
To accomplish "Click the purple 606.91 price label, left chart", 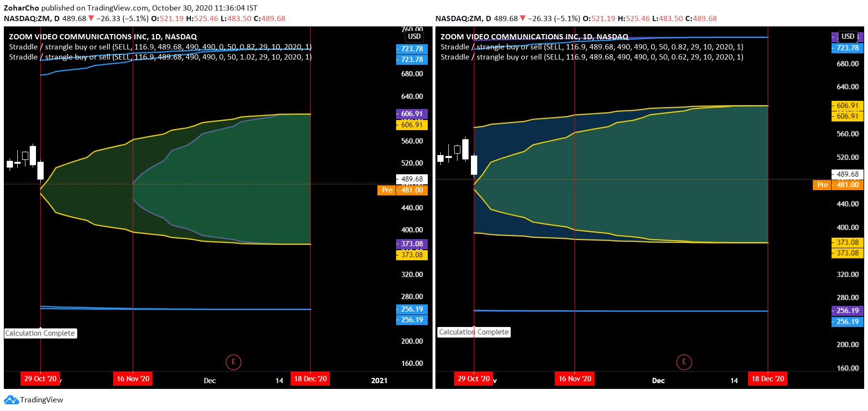I will [x=412, y=114].
